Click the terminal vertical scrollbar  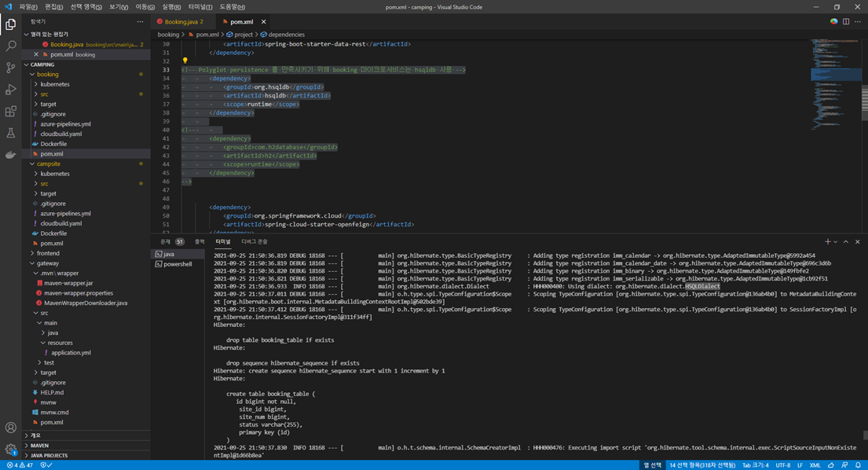[x=865, y=435]
